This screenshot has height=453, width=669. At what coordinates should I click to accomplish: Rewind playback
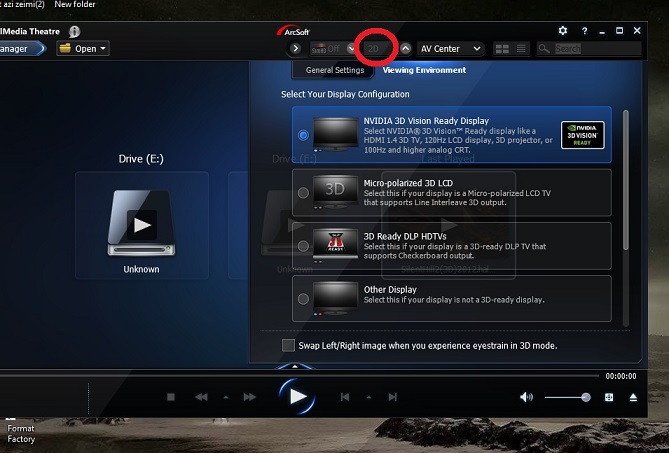coord(201,397)
